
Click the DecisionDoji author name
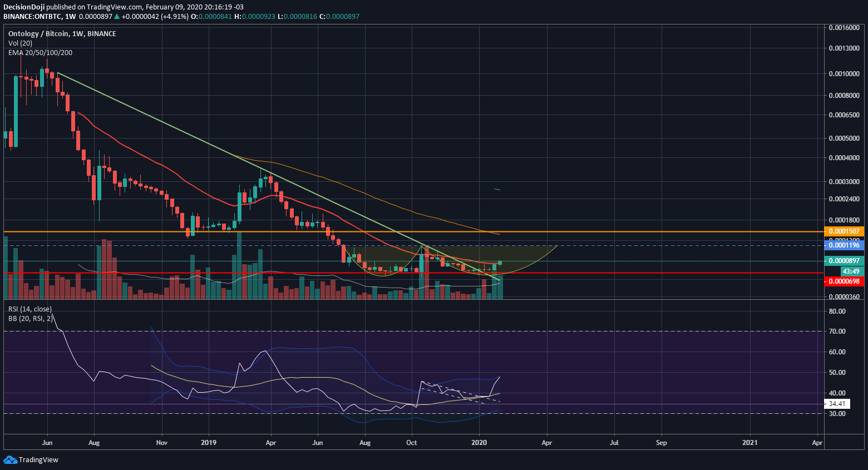[x=24, y=8]
